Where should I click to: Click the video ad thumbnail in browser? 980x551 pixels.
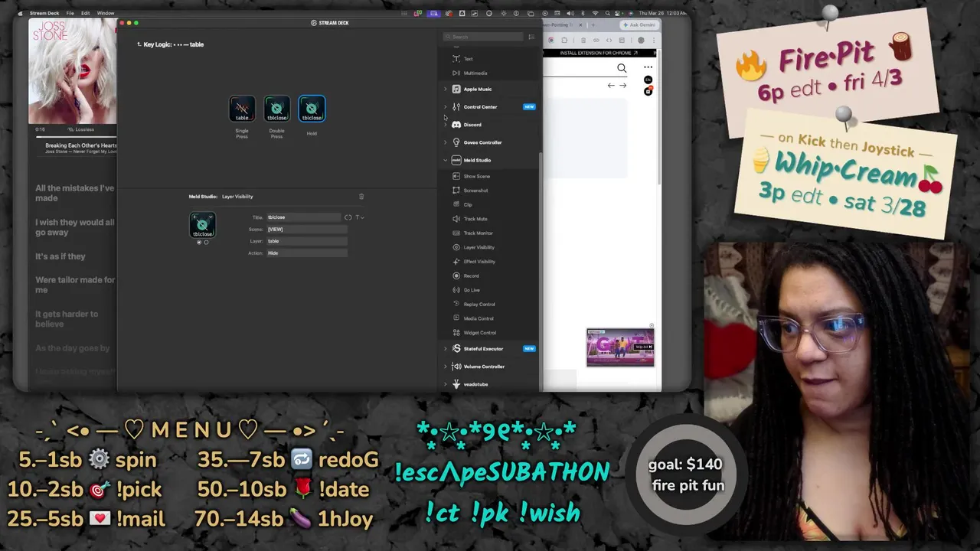[620, 348]
